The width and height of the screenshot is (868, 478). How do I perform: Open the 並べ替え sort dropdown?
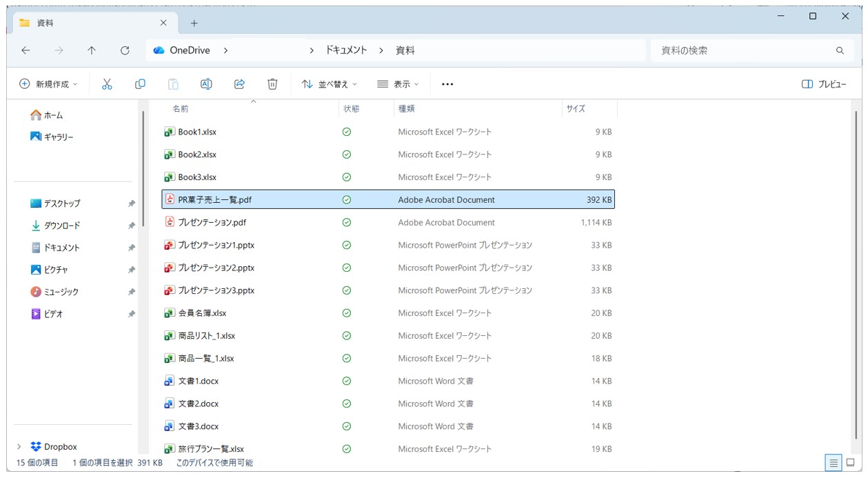click(x=330, y=84)
